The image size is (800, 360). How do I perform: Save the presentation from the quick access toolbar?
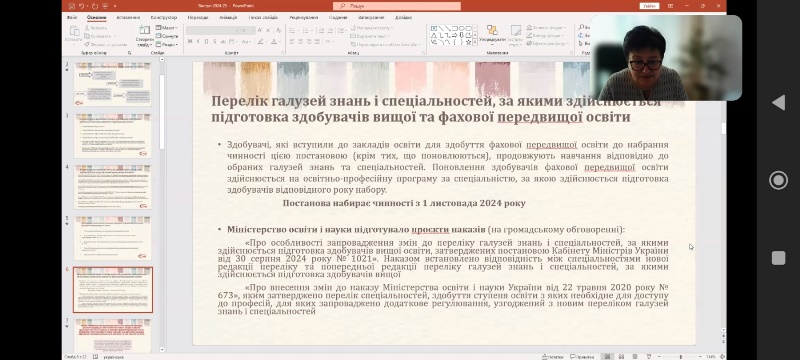click(71, 6)
